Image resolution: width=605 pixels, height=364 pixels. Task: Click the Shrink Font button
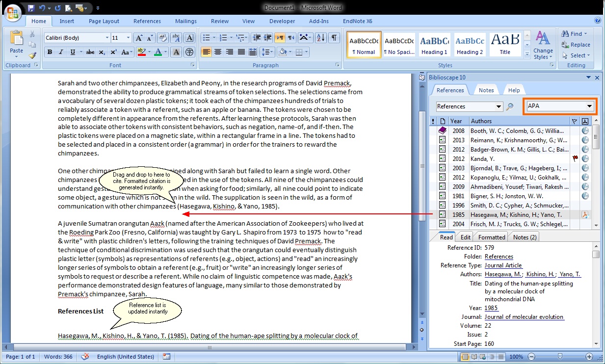(x=149, y=38)
